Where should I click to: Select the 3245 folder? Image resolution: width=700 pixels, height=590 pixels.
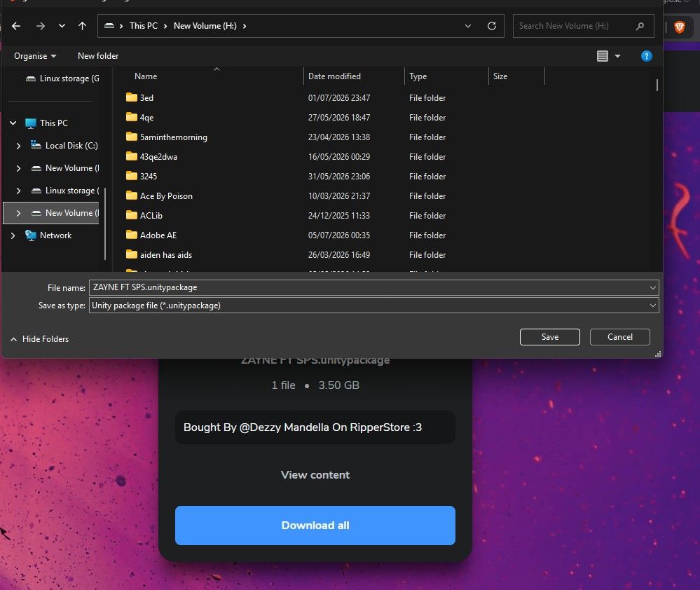[x=142, y=177]
